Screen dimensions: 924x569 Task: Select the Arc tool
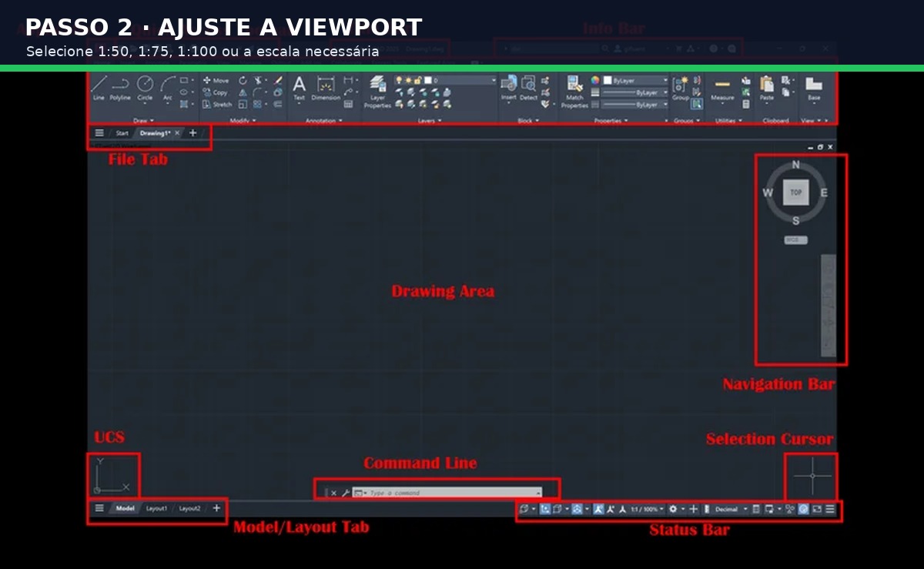point(168,88)
